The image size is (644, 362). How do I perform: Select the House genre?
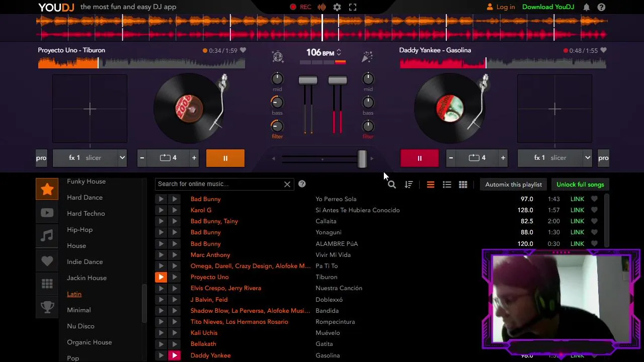click(x=76, y=246)
